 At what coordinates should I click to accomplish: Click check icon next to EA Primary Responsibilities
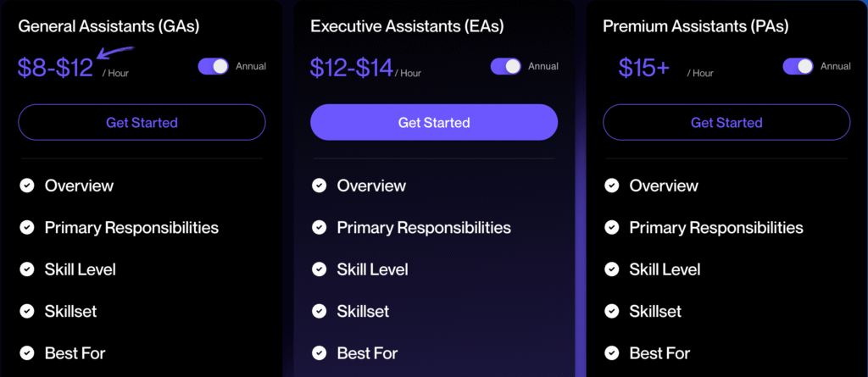[x=320, y=227]
